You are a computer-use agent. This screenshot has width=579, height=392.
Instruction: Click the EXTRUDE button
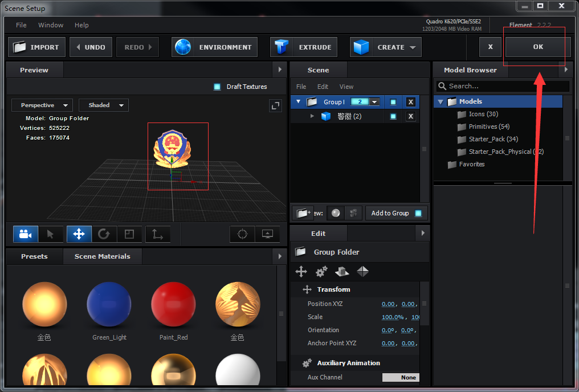[x=304, y=47]
